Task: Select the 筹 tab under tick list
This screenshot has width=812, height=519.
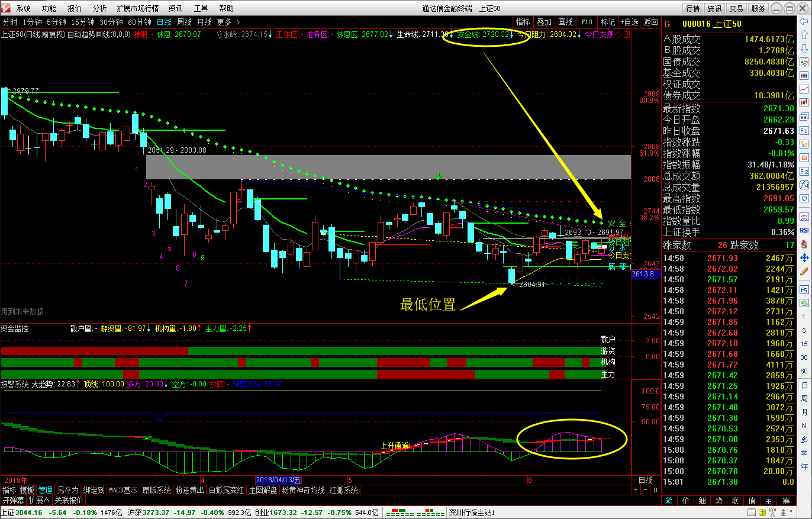Action: point(785,501)
